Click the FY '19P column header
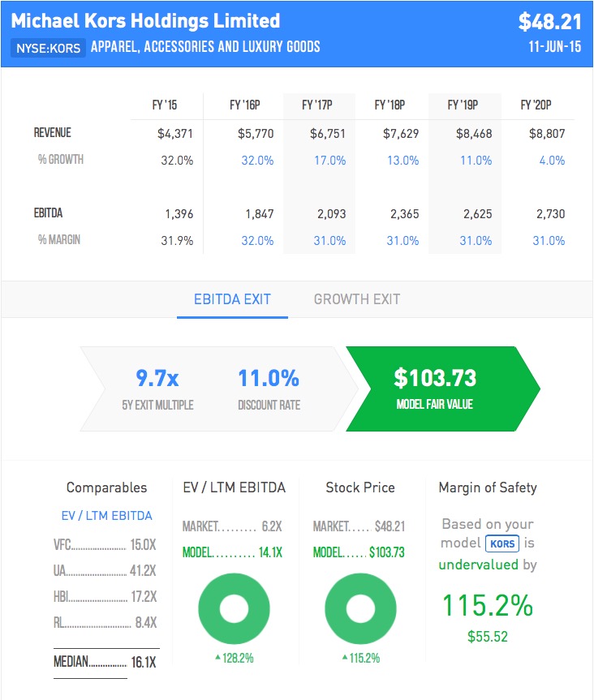 point(463,105)
